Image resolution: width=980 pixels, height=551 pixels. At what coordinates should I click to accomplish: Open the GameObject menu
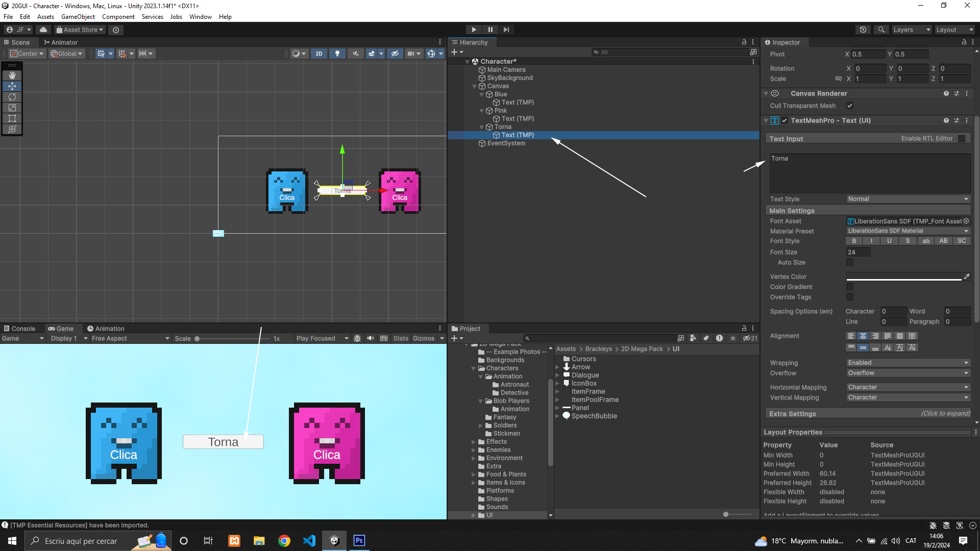point(78,17)
